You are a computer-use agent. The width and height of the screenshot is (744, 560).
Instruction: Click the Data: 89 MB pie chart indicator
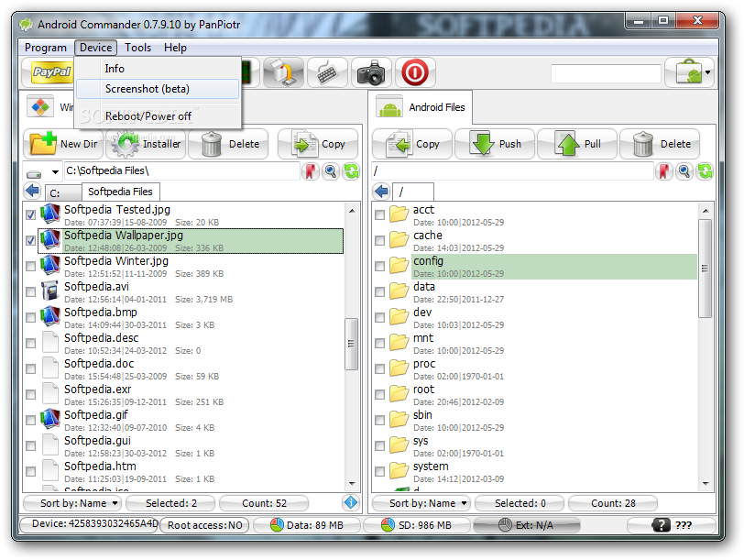pyautogui.click(x=306, y=525)
